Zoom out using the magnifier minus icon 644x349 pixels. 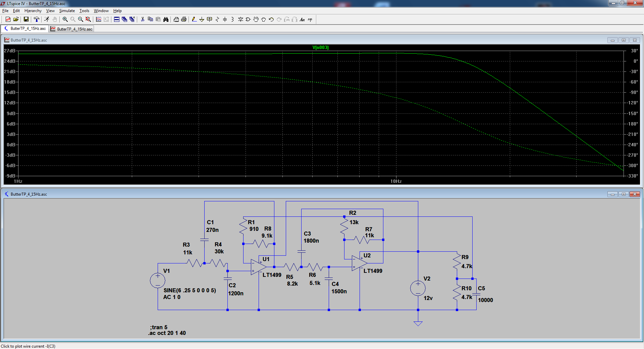tap(80, 19)
